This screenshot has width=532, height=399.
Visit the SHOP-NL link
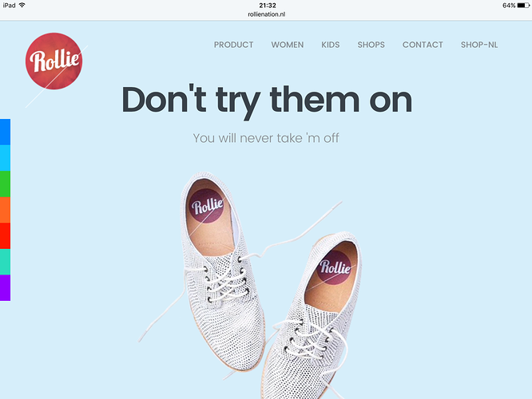click(479, 45)
